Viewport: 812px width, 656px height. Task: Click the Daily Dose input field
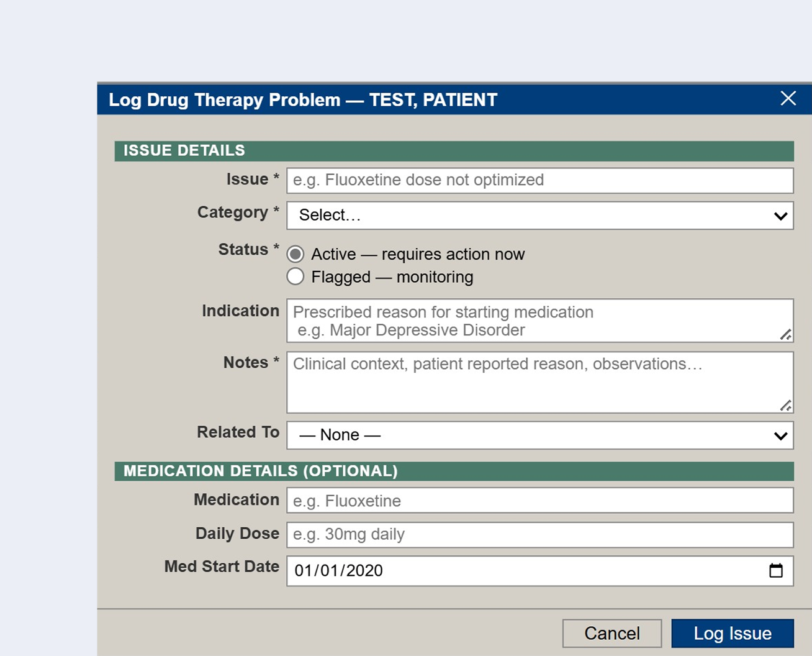click(539, 534)
